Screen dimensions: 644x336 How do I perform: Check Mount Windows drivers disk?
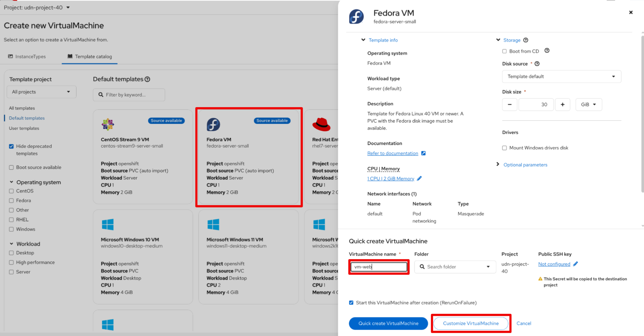(x=504, y=148)
